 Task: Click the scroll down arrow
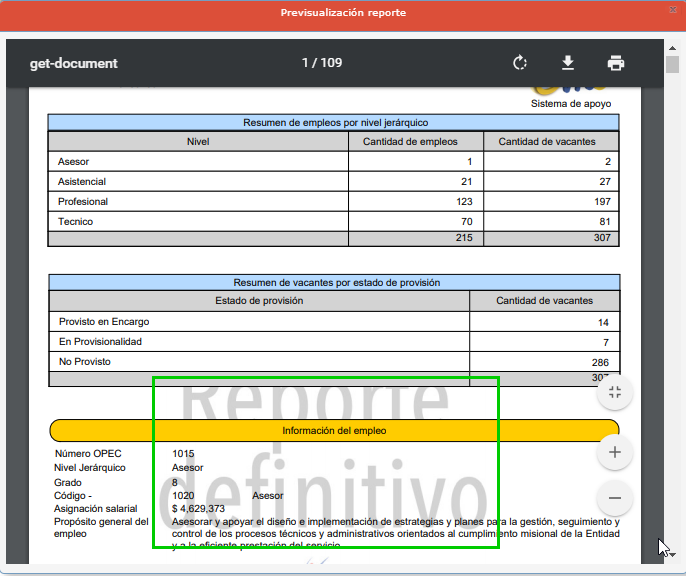tap(673, 554)
